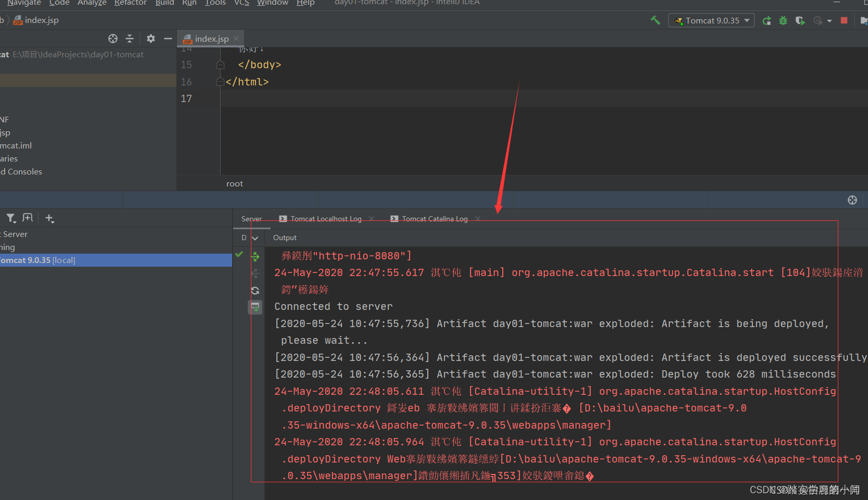Click the fold marker beside </body>
The image size is (868, 500).
pyautogui.click(x=221, y=65)
